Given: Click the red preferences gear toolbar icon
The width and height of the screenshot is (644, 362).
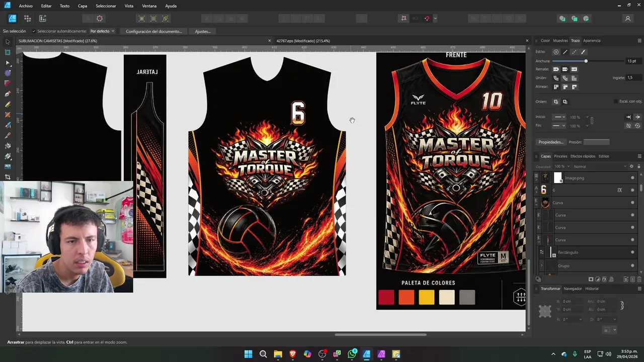Looking at the screenshot, I should 100,19.
